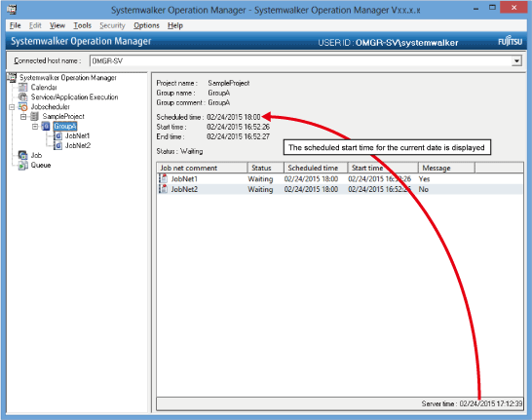The width and height of the screenshot is (532, 420).
Task: Click the Job node icon
Action: pyautogui.click(x=22, y=155)
